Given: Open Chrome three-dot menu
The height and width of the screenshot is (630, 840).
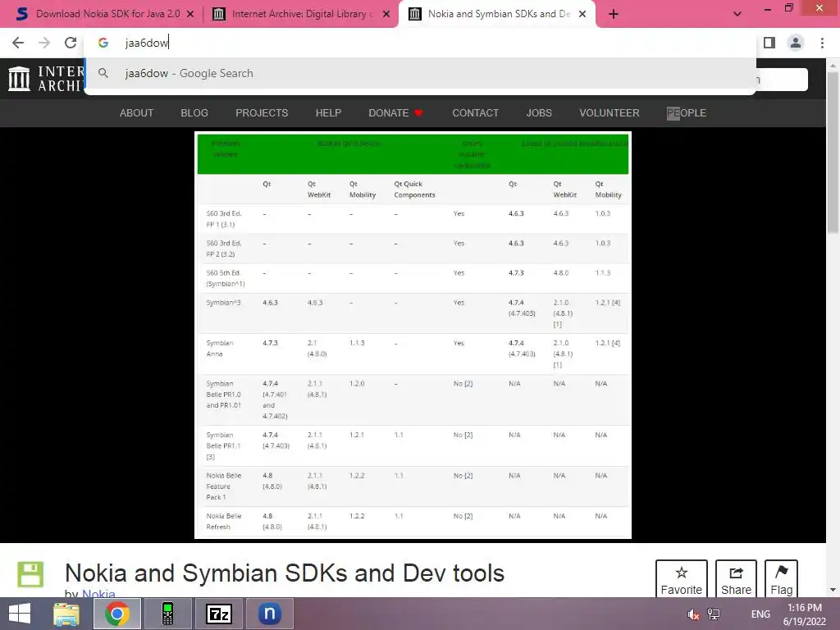Looking at the screenshot, I should pos(822,43).
